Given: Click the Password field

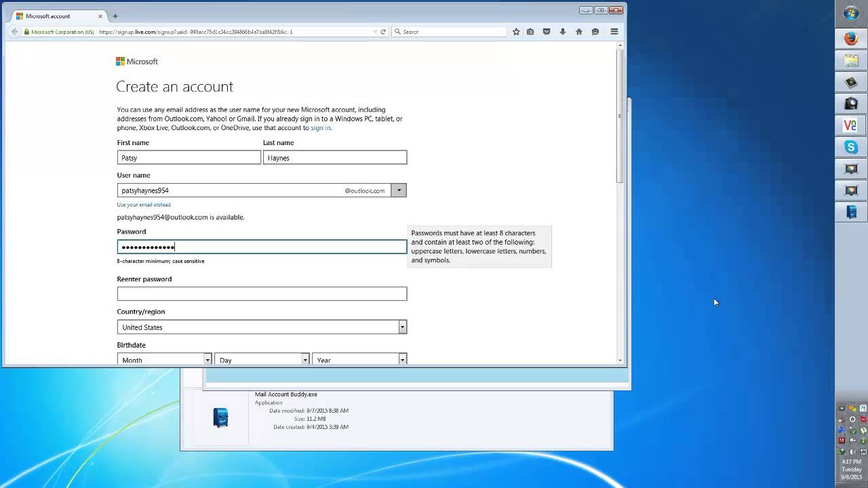Looking at the screenshot, I should coord(262,247).
